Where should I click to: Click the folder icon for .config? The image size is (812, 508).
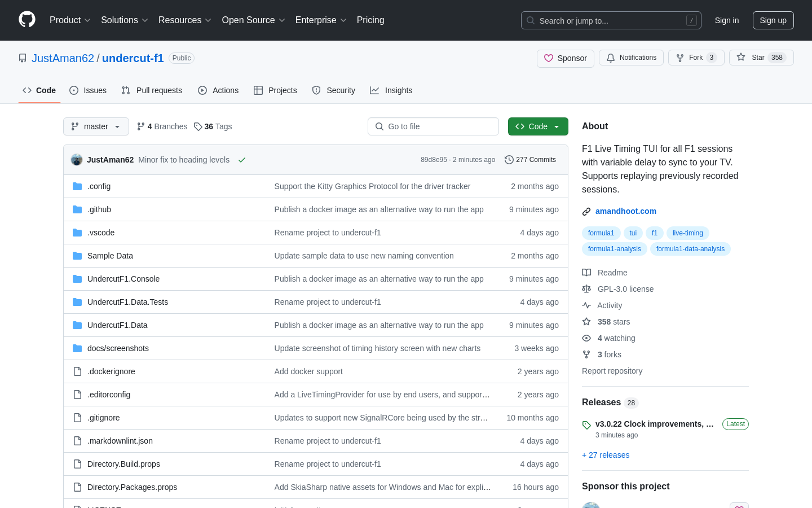pyautogui.click(x=77, y=186)
